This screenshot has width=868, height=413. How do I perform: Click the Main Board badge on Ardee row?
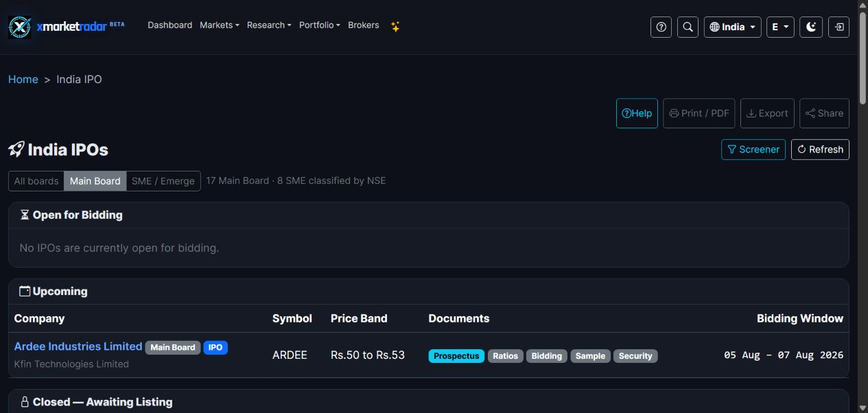pos(173,347)
